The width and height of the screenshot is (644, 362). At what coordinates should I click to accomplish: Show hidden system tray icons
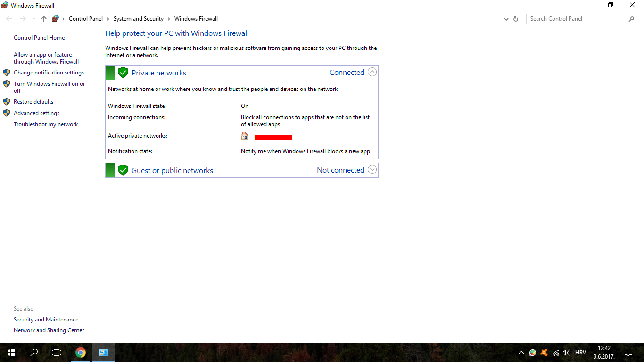coord(521,353)
